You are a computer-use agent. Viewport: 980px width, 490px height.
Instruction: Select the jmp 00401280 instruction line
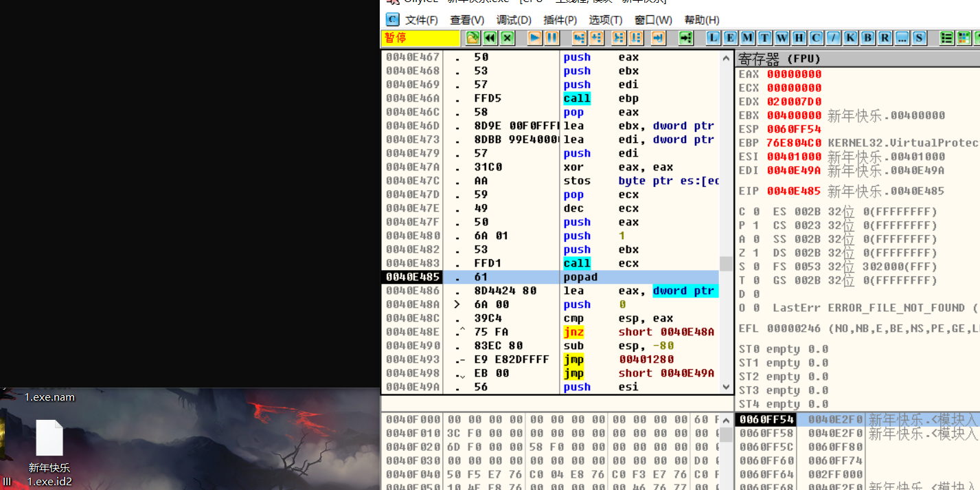(x=584, y=359)
